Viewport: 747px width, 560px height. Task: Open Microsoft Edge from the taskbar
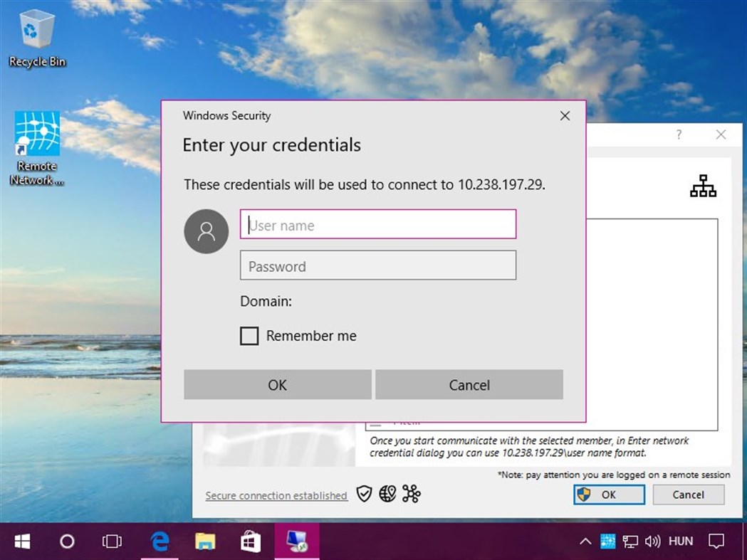(158, 541)
